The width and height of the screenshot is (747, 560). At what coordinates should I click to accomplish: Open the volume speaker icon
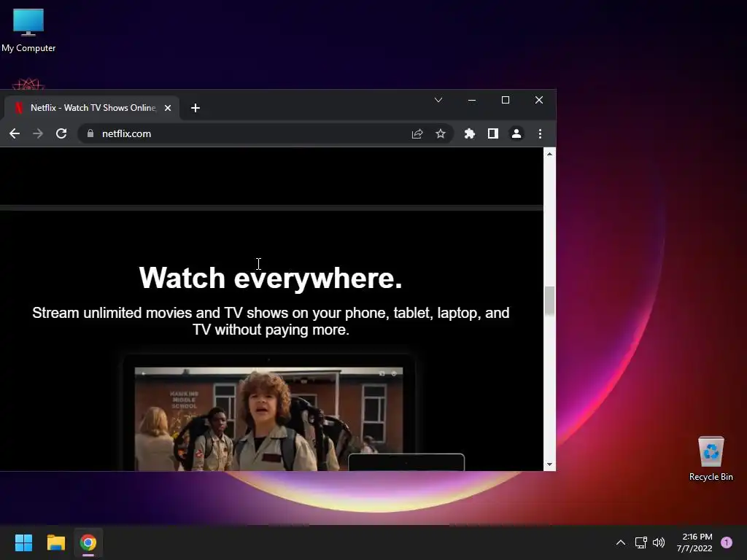(659, 542)
